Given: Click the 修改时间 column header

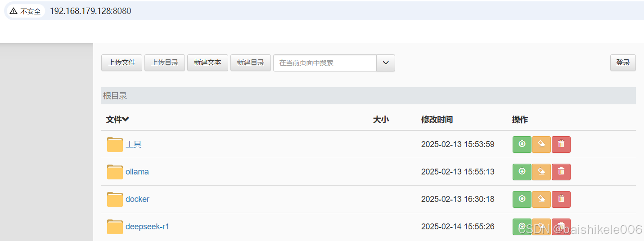Looking at the screenshot, I should tap(437, 120).
